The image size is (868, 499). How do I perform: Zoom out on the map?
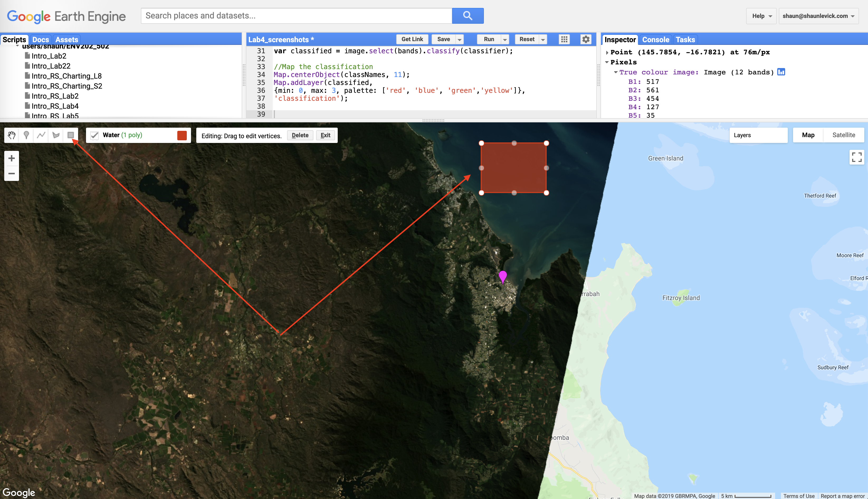coord(12,174)
